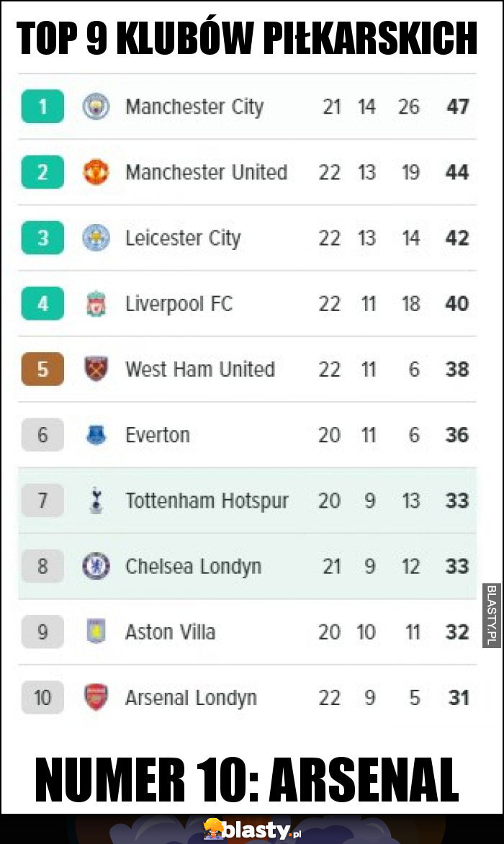The image size is (504, 844).
Task: Click the blasty.pl logo at the bottom
Action: point(252,830)
